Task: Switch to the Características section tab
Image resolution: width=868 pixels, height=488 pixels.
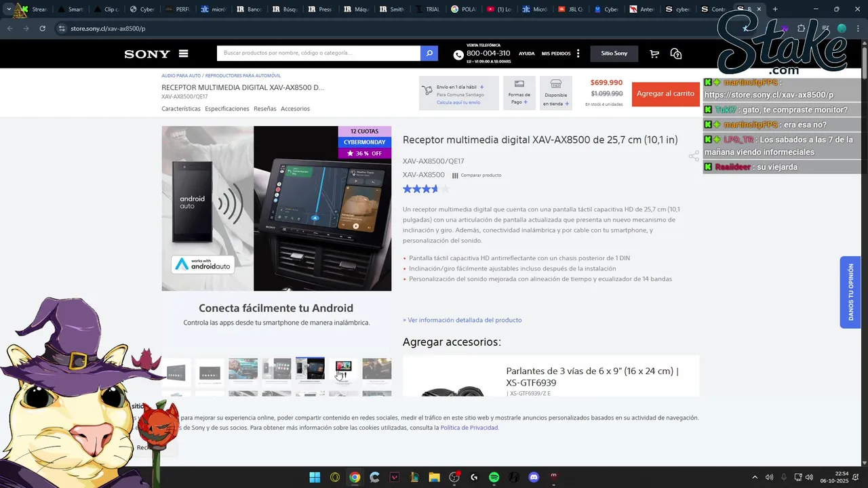Action: point(181,108)
